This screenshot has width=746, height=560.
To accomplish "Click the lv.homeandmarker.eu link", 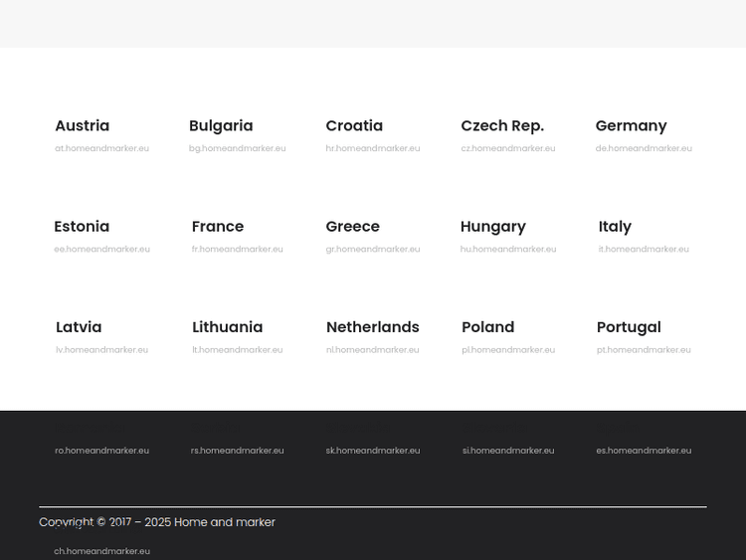I will click(x=101, y=350).
